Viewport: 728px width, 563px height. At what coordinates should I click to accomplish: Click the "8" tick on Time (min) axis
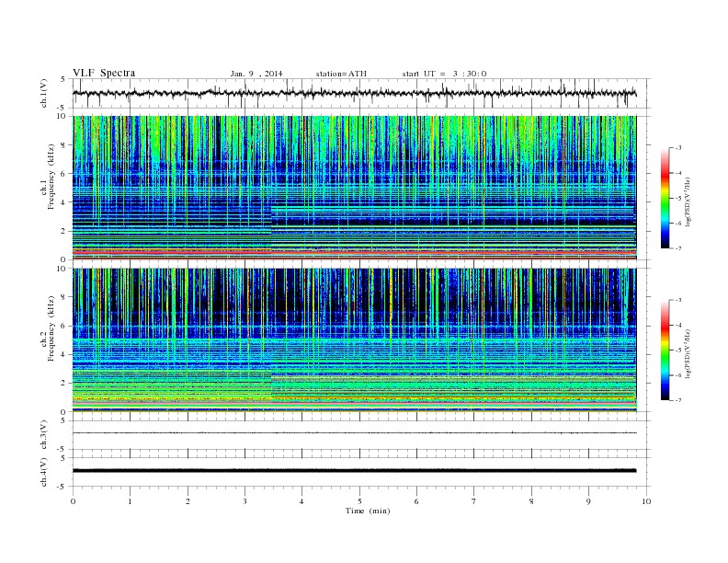pos(531,501)
